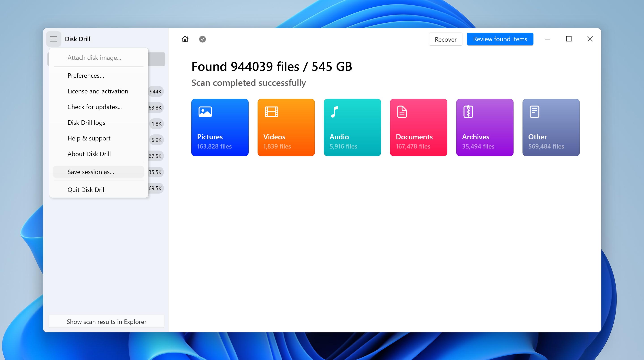Click the 1.8K count badge in sidebar
The width and height of the screenshot is (644, 360).
[156, 124]
